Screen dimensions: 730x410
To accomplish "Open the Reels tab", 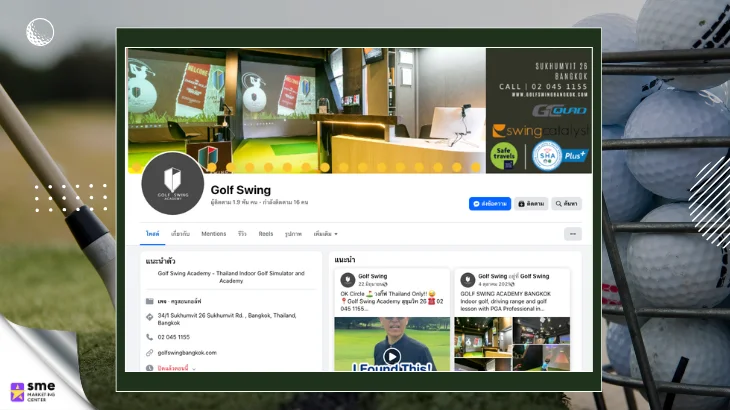I will (x=266, y=234).
